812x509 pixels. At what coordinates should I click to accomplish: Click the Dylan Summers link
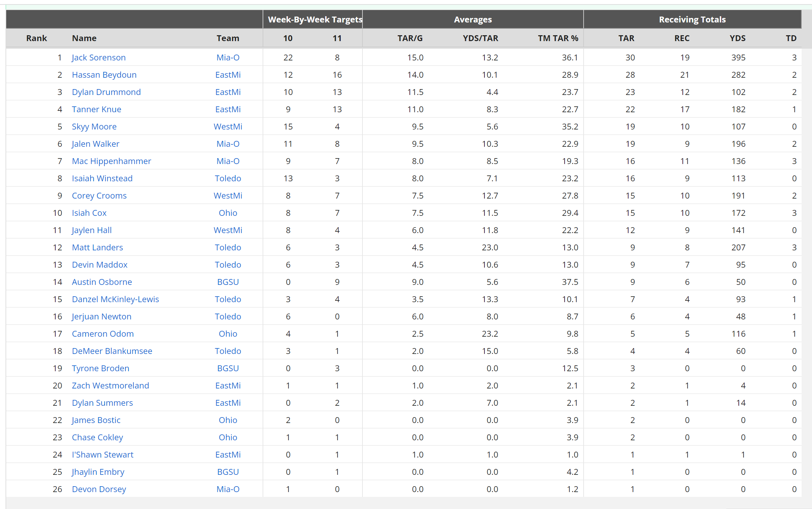[102, 403]
